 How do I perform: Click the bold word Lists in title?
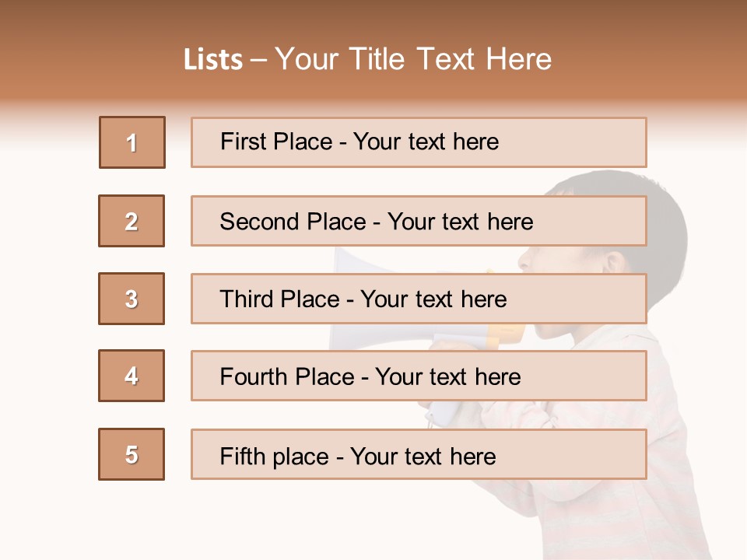click(x=213, y=60)
